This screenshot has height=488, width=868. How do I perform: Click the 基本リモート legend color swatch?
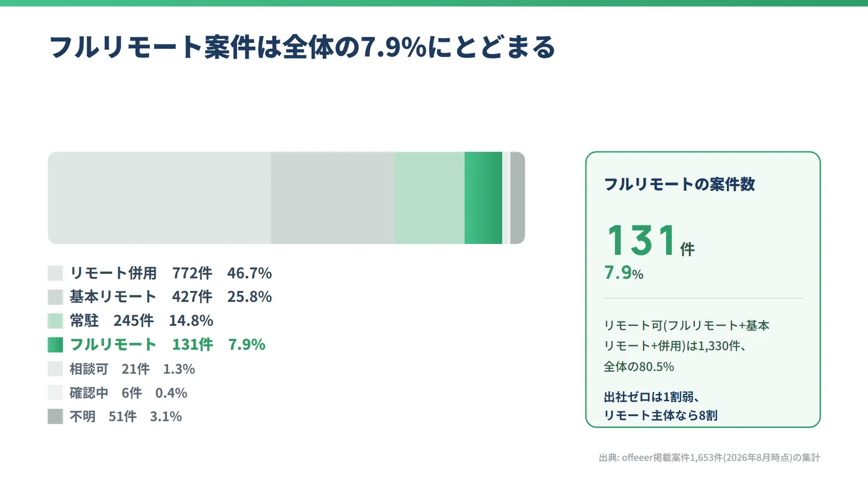point(55,297)
